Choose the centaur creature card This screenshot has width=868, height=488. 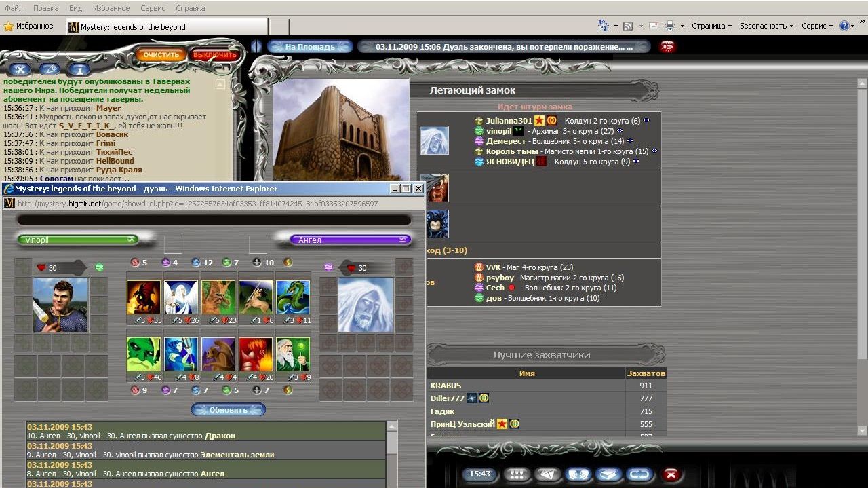pyautogui.click(x=256, y=297)
